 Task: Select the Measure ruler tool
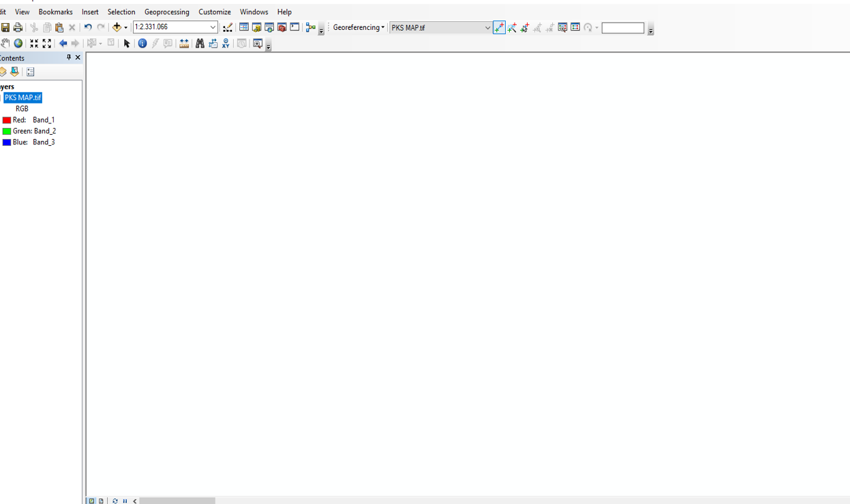[x=184, y=44]
